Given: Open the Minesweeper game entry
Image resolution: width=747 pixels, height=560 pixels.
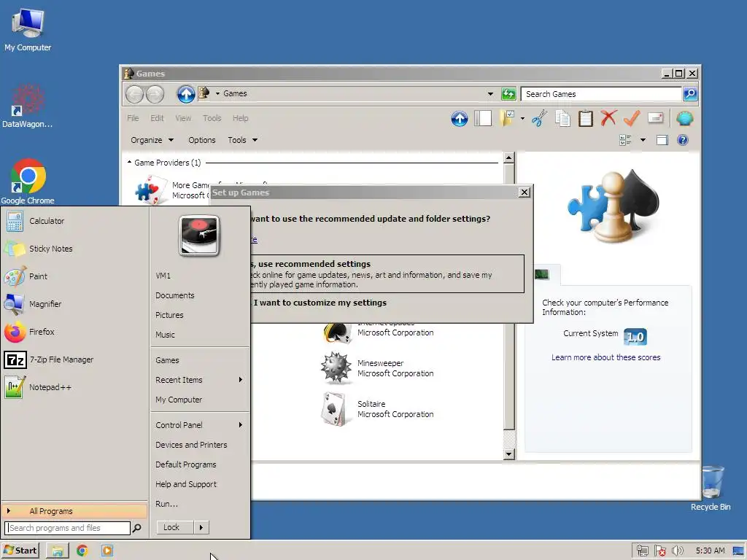Looking at the screenshot, I should coord(378,368).
